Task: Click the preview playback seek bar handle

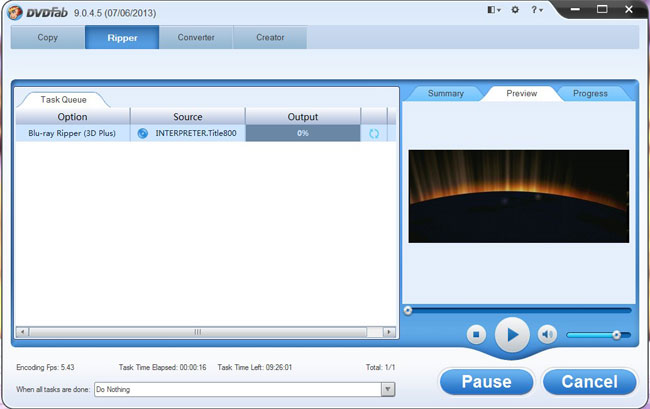Action: coord(408,310)
